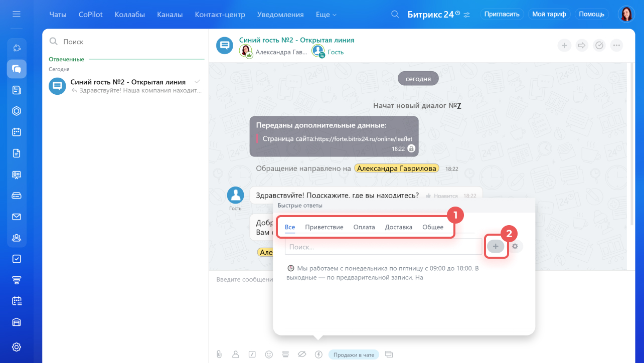Open the Уведомления tab
The width and height of the screenshot is (644, 363).
(280, 15)
